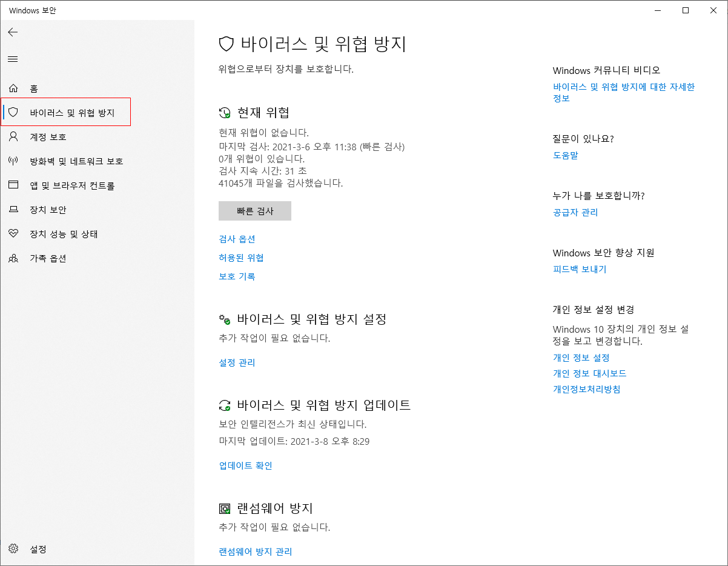The width and height of the screenshot is (728, 566).
Task: Click the family people icon for 가족 옵션
Action: (x=13, y=258)
